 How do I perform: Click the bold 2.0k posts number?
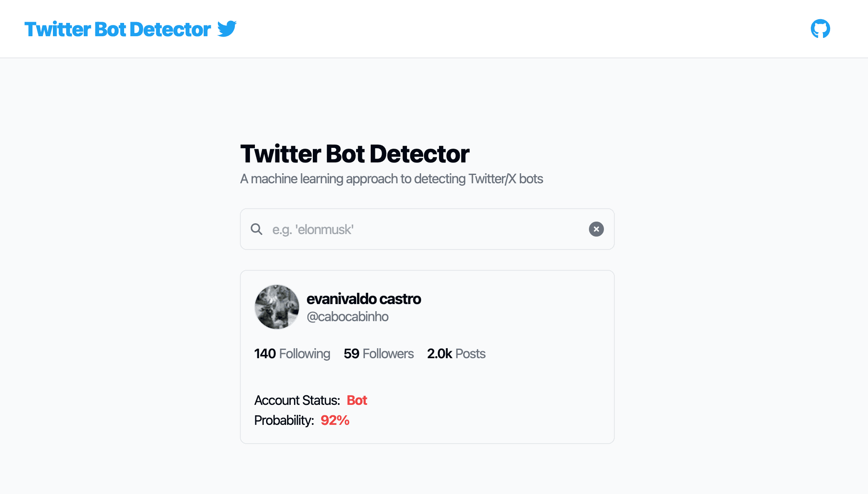439,354
